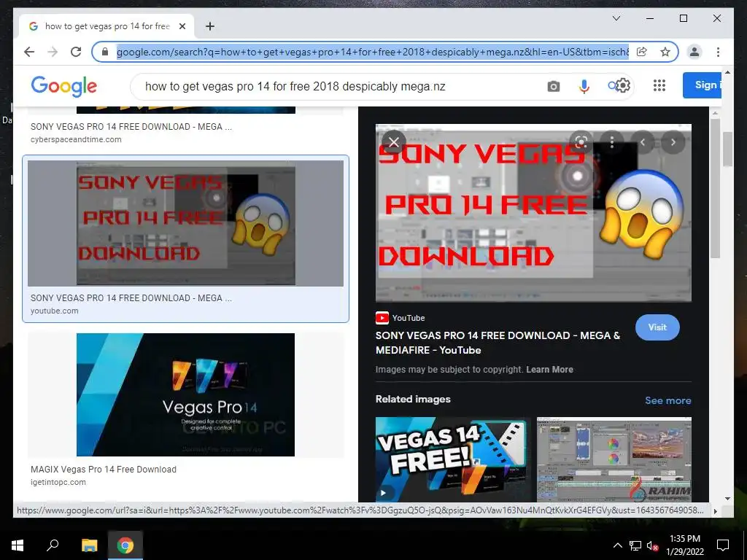
Task: Click the cyberspaceandtime.com result caption
Action: [x=131, y=127]
